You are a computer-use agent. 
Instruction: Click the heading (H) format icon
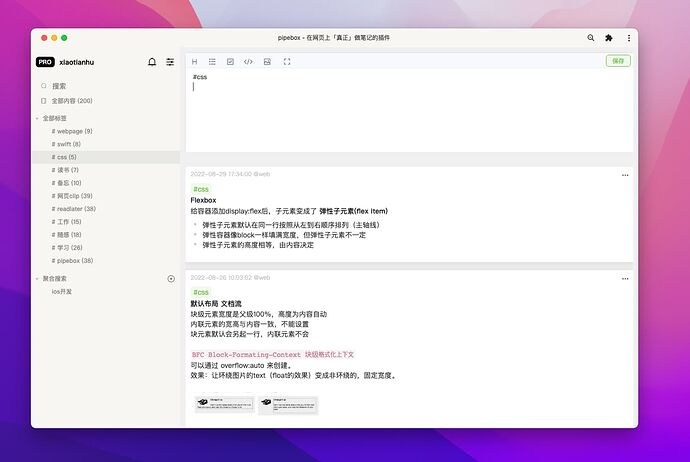(194, 62)
